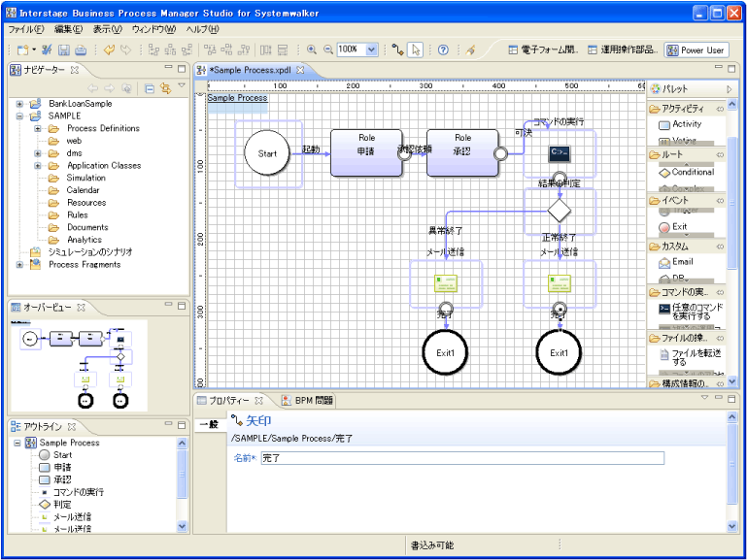Open the ウィンドウ(W) menu
The image size is (747, 560).
[153, 29]
